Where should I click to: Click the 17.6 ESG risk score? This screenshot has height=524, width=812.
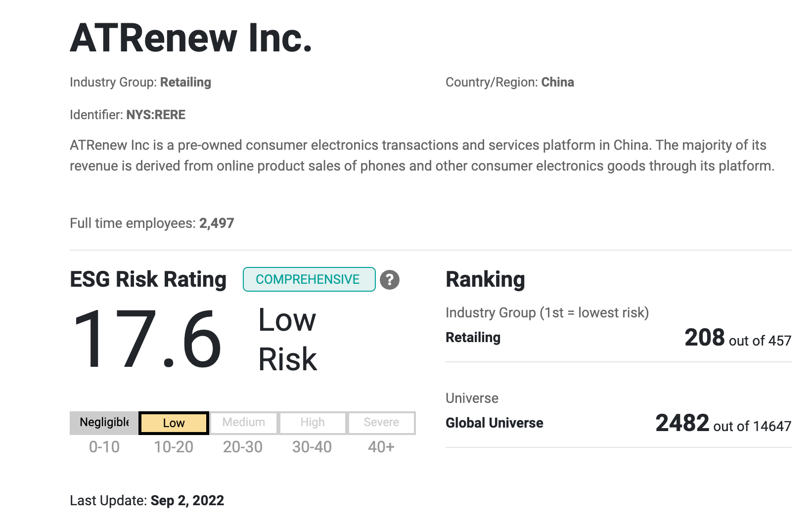coord(147,340)
